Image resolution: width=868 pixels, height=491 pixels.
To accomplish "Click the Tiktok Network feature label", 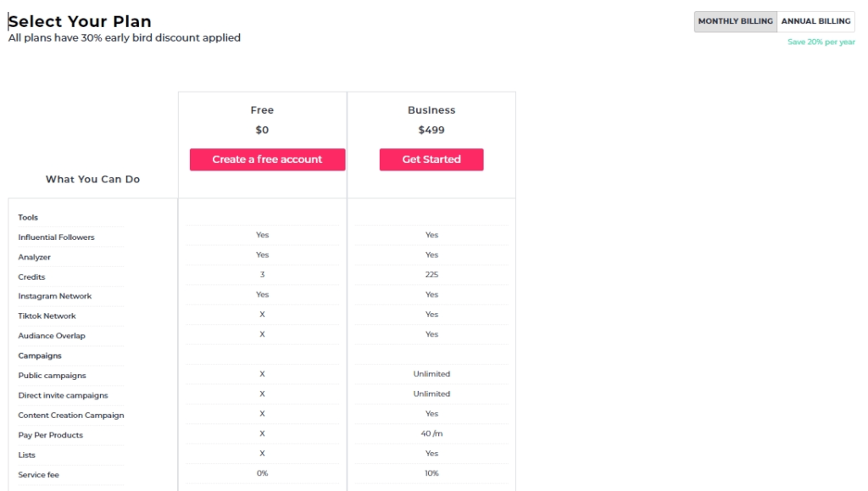I will 47,316.
